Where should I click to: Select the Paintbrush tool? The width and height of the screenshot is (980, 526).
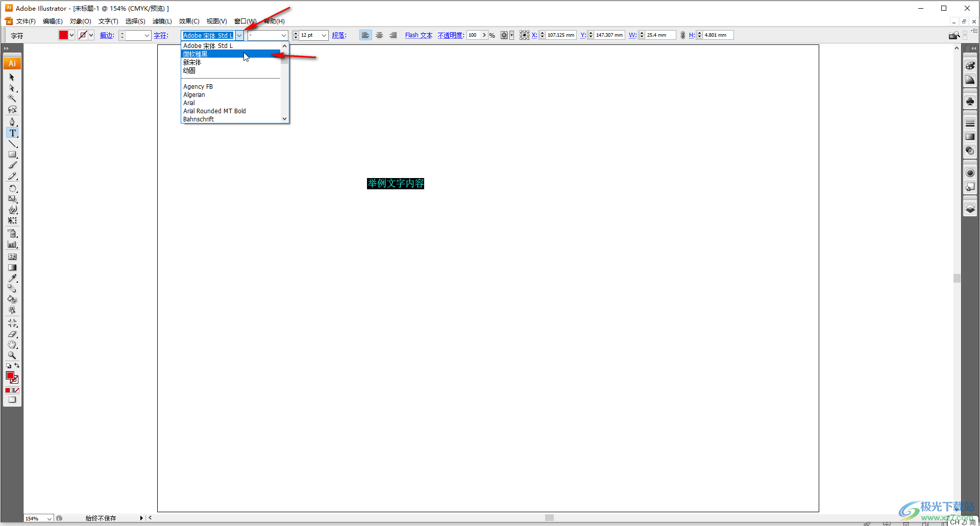[x=12, y=165]
